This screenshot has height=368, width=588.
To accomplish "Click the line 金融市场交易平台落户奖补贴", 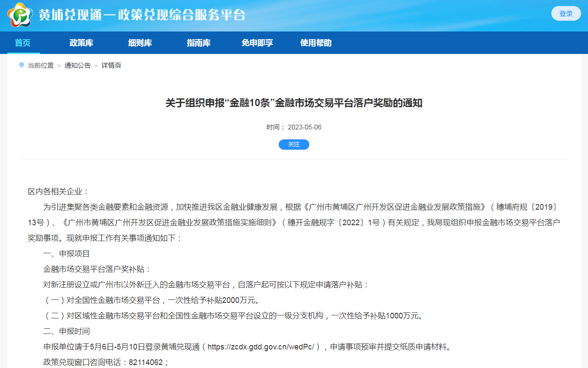I will (97, 269).
